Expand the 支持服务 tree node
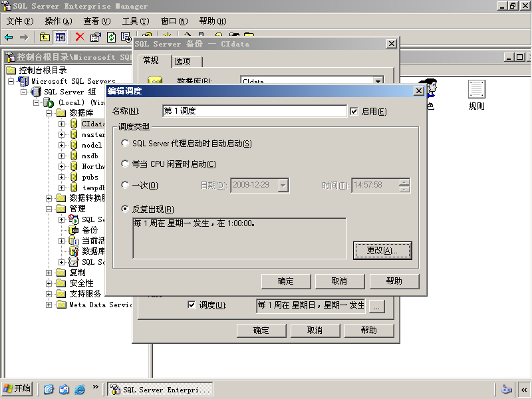 pyautogui.click(x=49, y=294)
